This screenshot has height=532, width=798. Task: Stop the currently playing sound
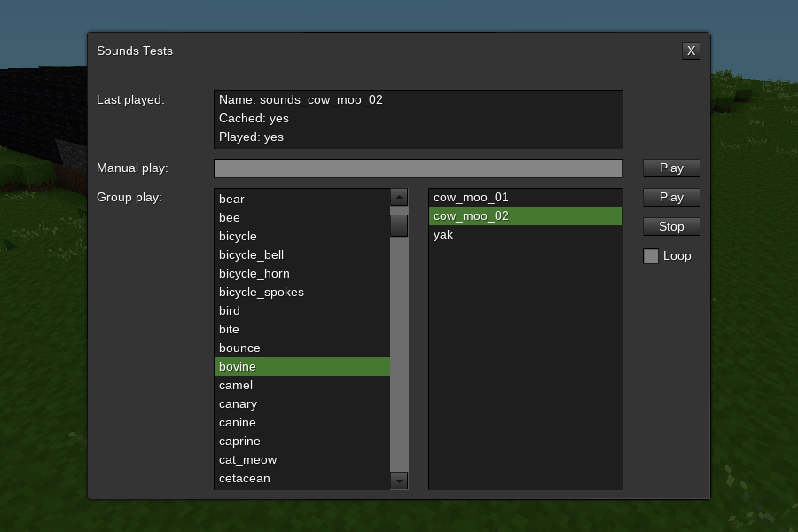[x=671, y=227]
